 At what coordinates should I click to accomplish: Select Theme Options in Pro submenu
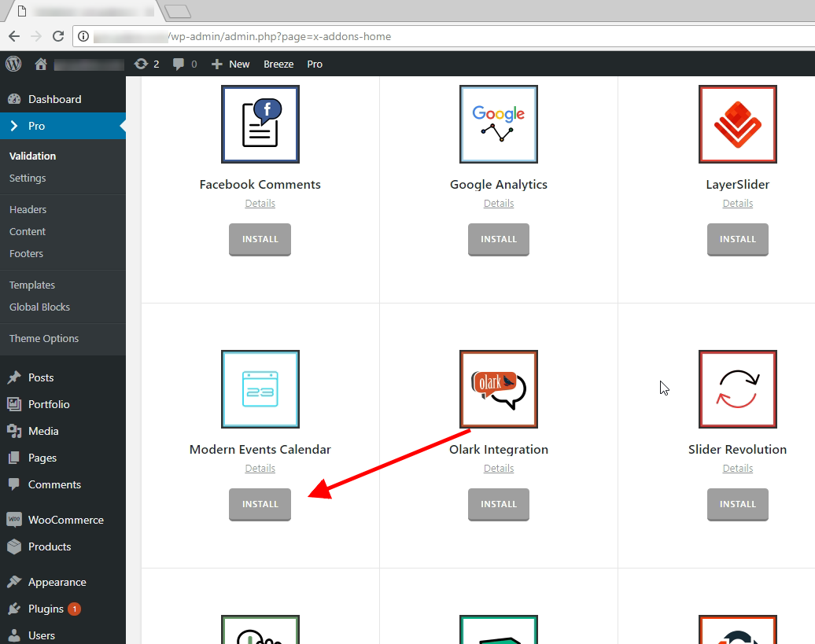(x=44, y=338)
